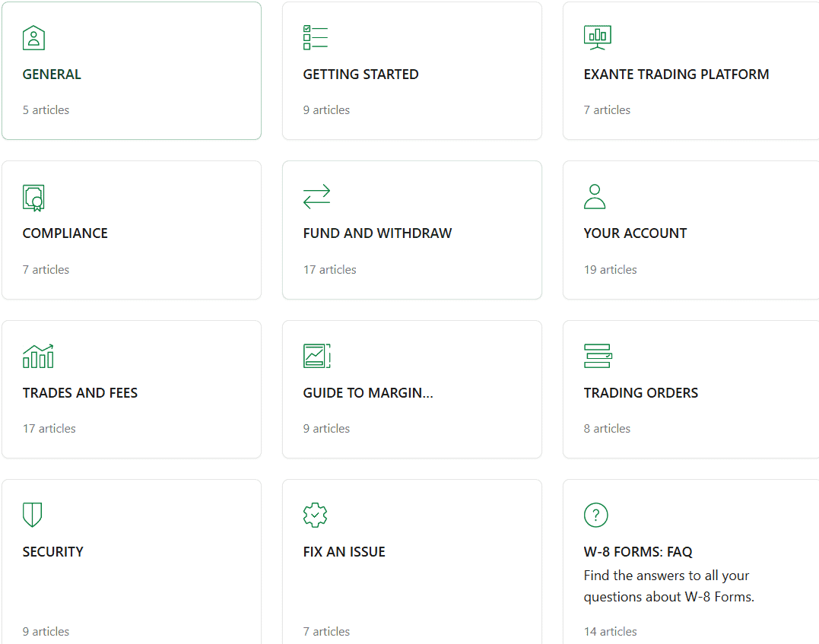Select the '19 articles' count under Your Account
This screenshot has height=644, width=819.
click(x=610, y=270)
